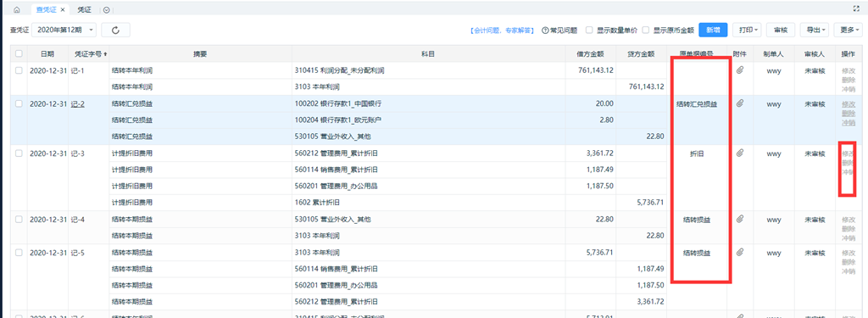Click 删除 for voucher 记-2
The width and height of the screenshot is (868, 318).
[x=848, y=113]
